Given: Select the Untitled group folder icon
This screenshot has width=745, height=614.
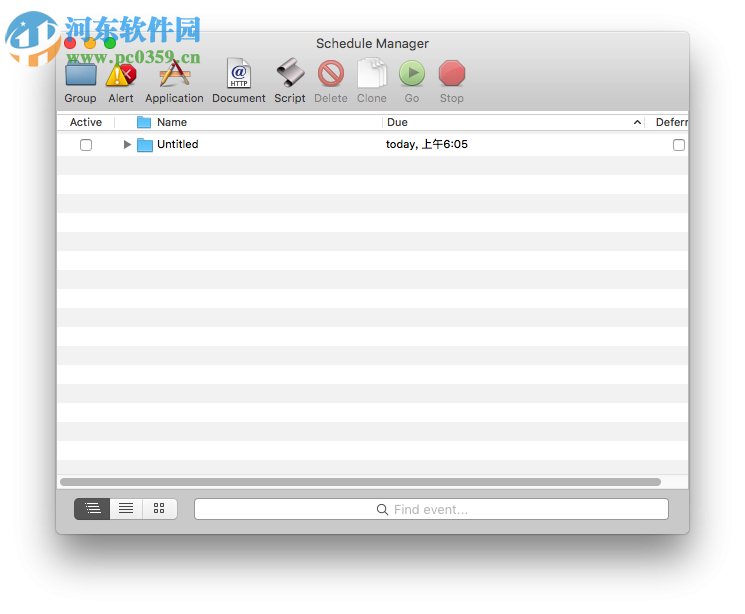Looking at the screenshot, I should click(x=144, y=144).
